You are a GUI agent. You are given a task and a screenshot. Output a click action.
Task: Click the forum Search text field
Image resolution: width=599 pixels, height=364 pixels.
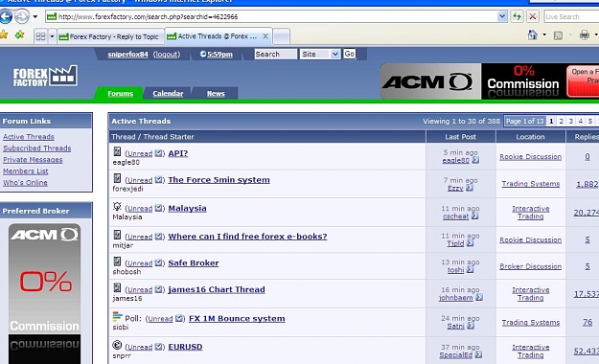pyautogui.click(x=275, y=55)
